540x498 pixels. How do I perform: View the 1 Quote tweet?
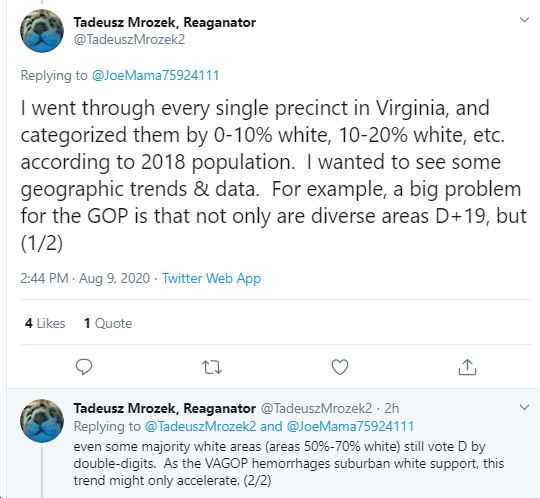(x=108, y=323)
